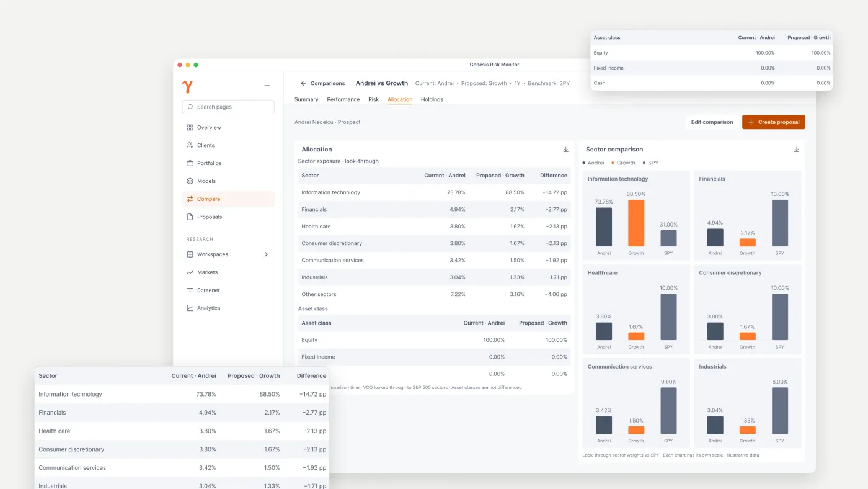Download the Sector comparison chart

(x=796, y=150)
